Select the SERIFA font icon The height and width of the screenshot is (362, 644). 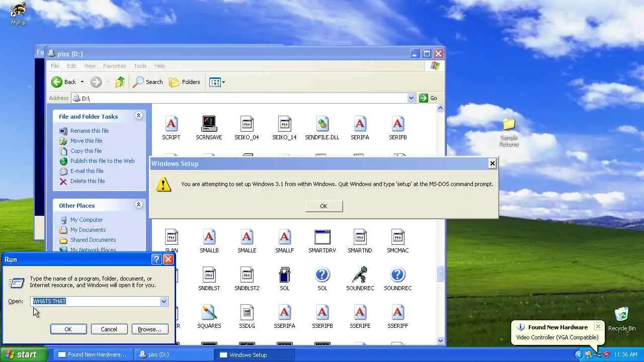click(x=360, y=124)
